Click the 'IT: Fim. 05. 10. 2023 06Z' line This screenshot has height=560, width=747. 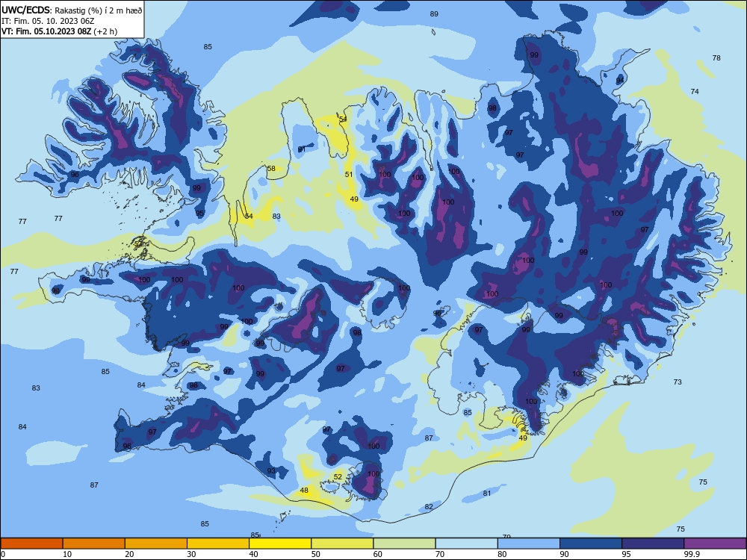pyautogui.click(x=48, y=20)
